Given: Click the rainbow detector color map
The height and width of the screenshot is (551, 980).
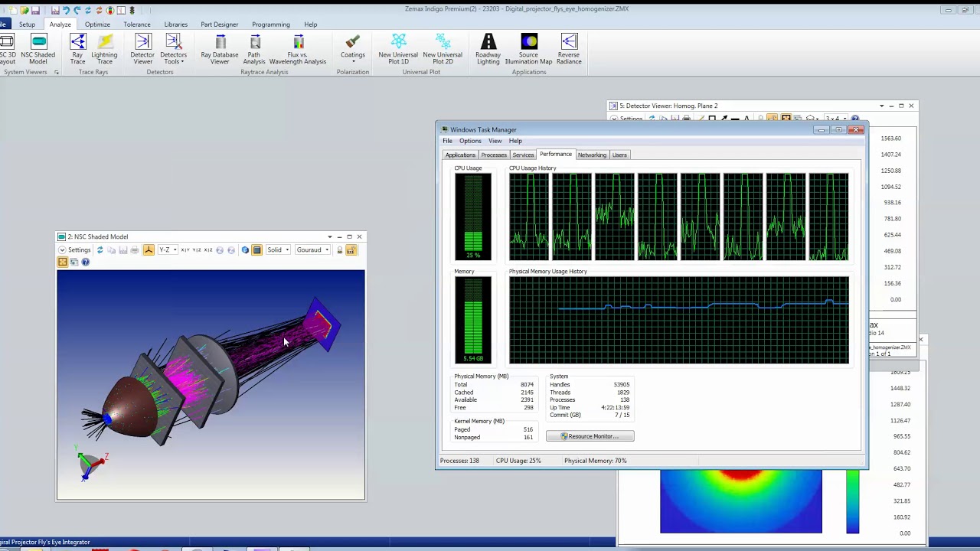Looking at the screenshot, I should [740, 501].
